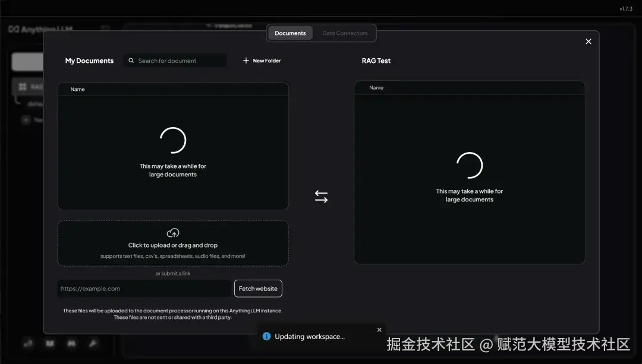
Task: Click the blue info icon on the notification toast
Action: click(266, 336)
